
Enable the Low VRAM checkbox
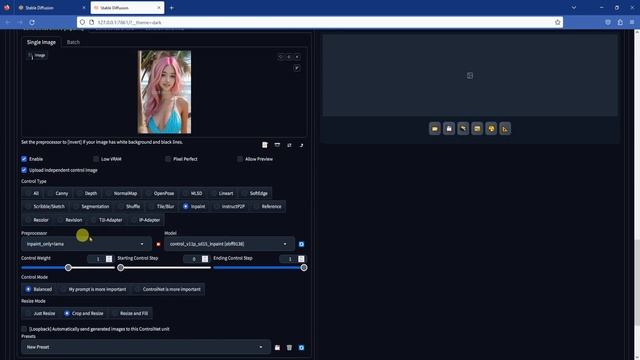[x=96, y=159]
